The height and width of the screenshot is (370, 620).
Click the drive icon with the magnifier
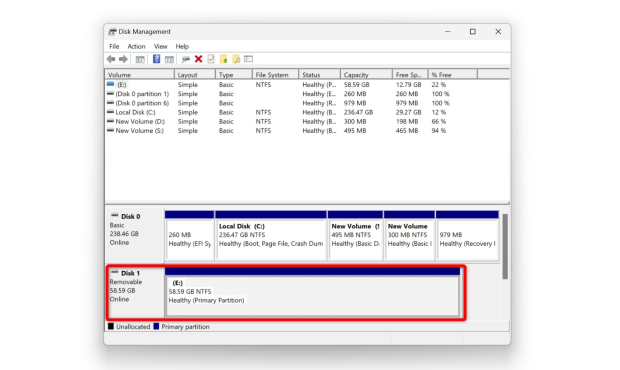click(x=185, y=59)
